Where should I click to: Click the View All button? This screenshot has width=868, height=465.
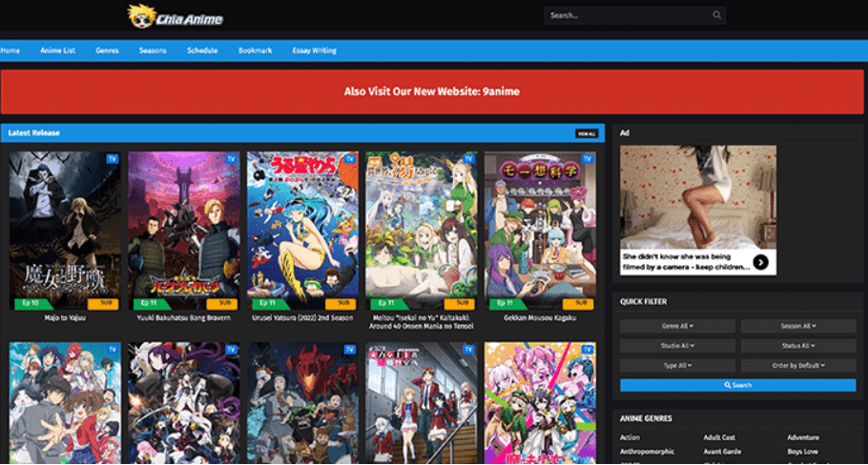[587, 133]
